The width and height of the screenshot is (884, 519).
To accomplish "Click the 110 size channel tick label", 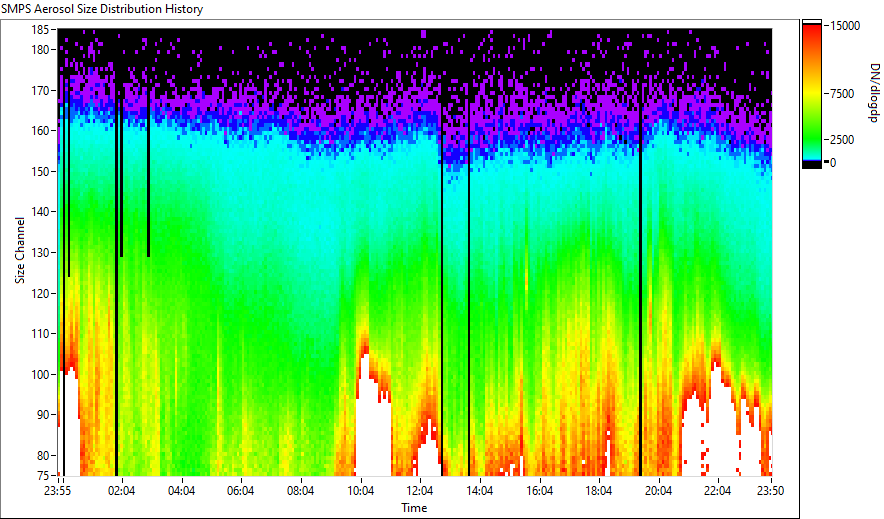I will click(41, 334).
